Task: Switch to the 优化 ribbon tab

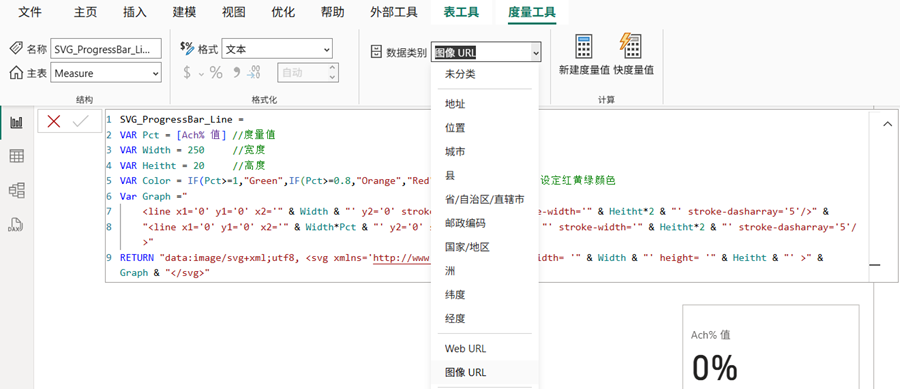Action: [283, 11]
